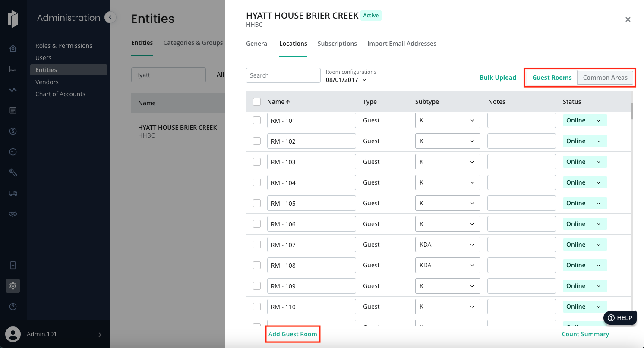Open the Status dropdown for RM - 102
644x348 pixels.
coord(585,141)
